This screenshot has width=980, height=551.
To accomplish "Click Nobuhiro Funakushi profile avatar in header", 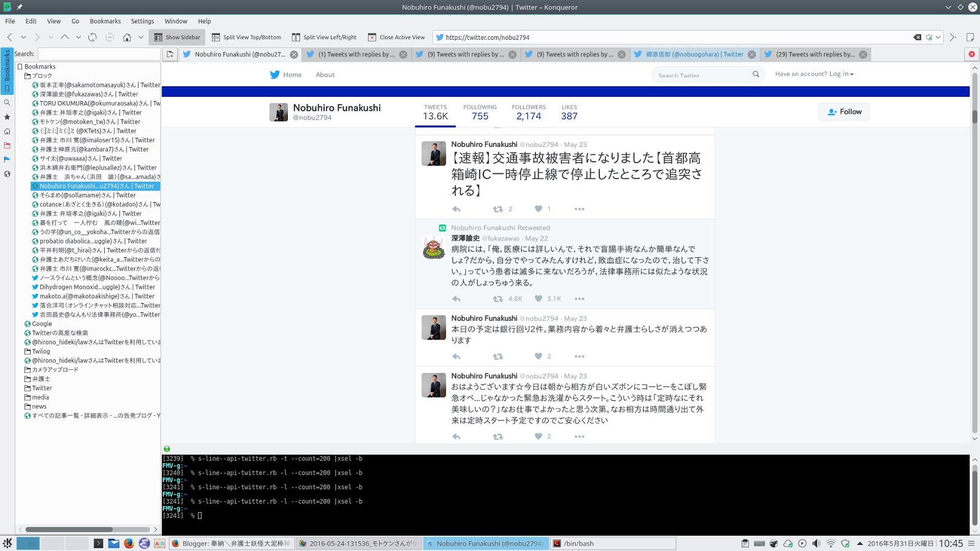I will point(279,112).
